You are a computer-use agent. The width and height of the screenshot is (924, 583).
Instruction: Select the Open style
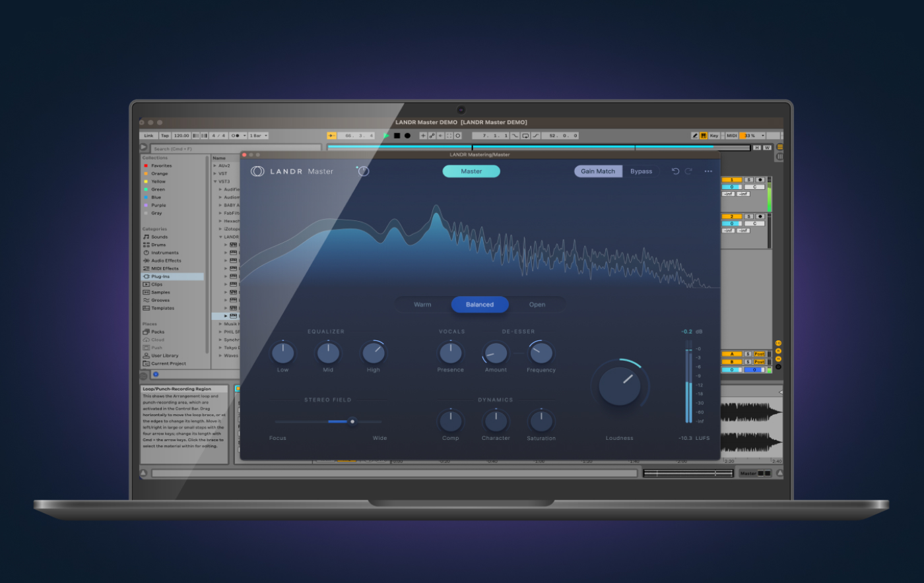pyautogui.click(x=537, y=305)
